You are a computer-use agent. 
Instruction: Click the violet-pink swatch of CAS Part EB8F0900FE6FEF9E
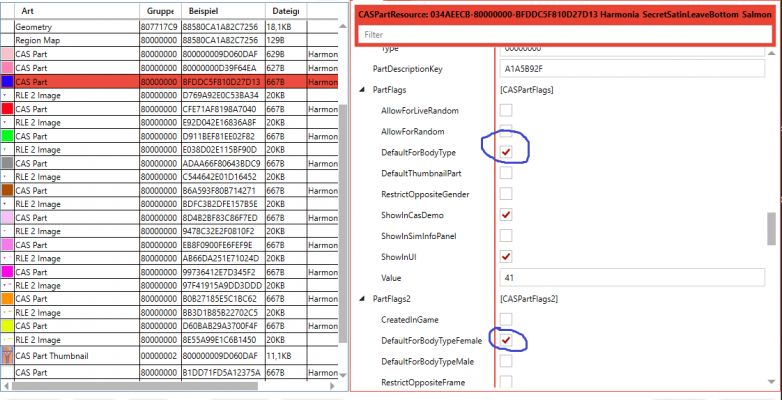tap(7, 245)
